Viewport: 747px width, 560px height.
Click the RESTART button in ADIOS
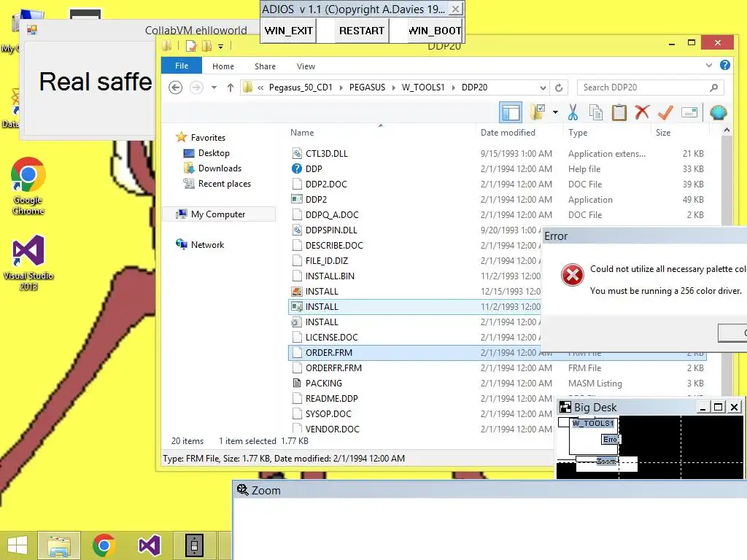[x=362, y=31]
